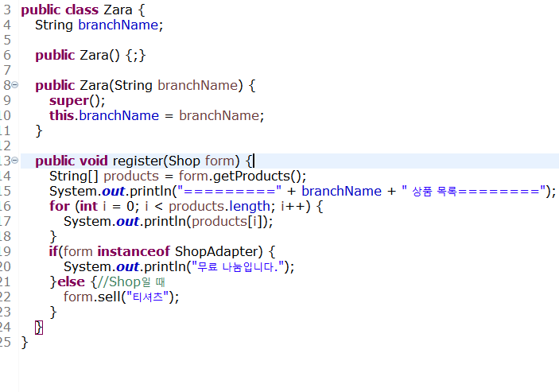Click the 'instanceof' keyword
559x392 pixels.
134,251
